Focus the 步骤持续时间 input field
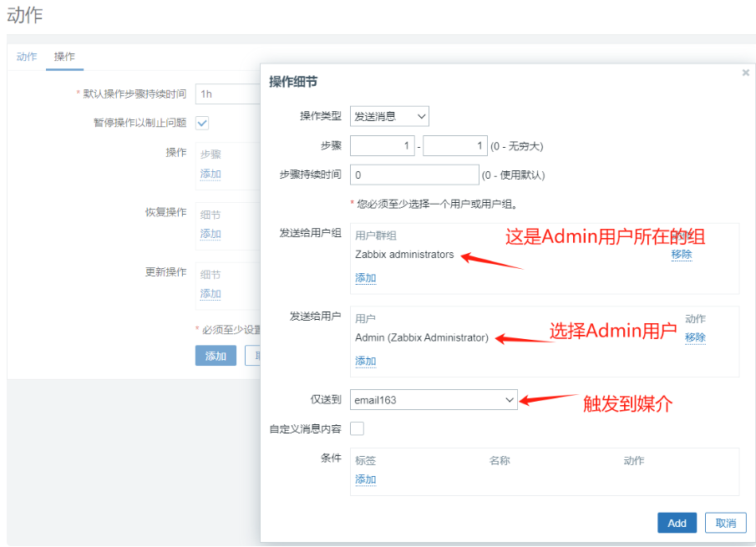The width and height of the screenshot is (756, 547). tap(414, 175)
